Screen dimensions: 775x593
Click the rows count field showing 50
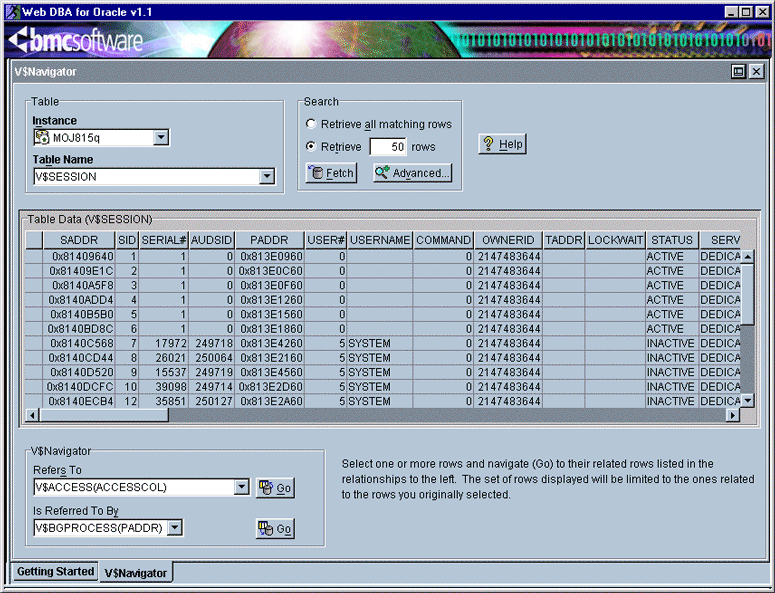pyautogui.click(x=388, y=147)
